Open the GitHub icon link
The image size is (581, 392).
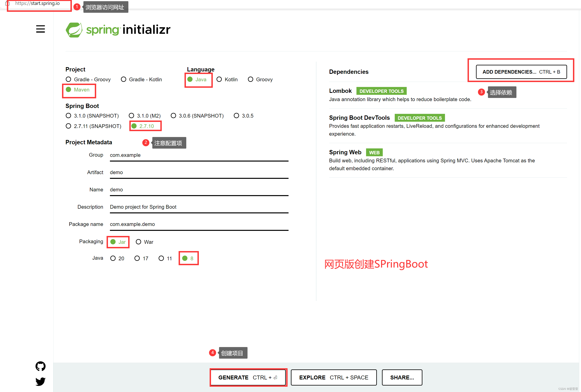(x=40, y=366)
